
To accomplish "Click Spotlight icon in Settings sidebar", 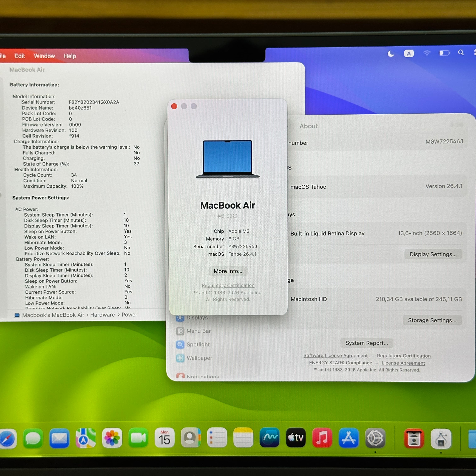I will (180, 344).
